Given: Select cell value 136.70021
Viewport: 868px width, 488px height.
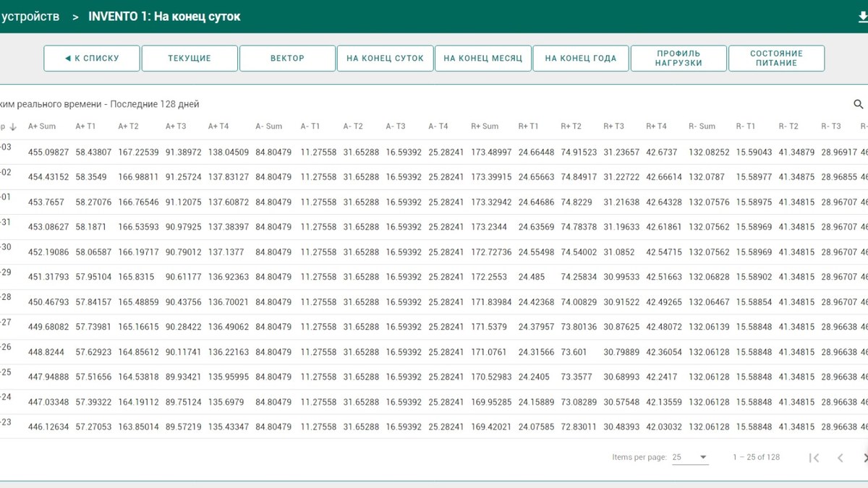Looking at the screenshot, I should coord(229,302).
